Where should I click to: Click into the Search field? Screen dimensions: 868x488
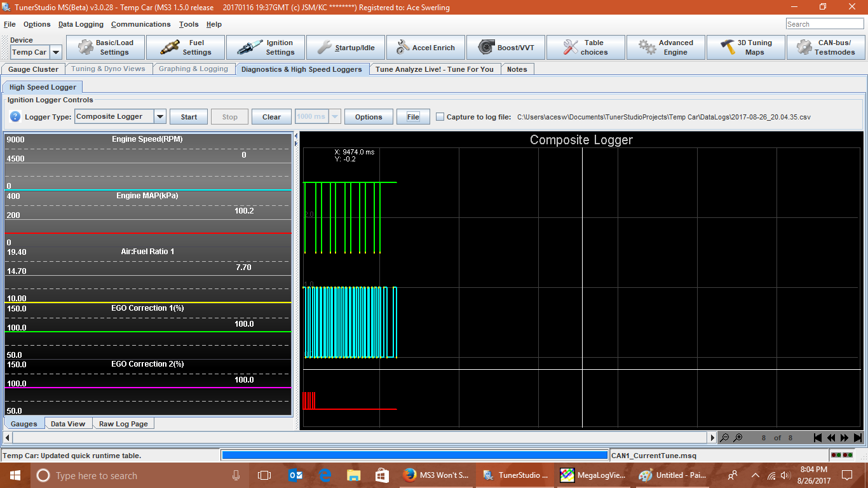(824, 24)
